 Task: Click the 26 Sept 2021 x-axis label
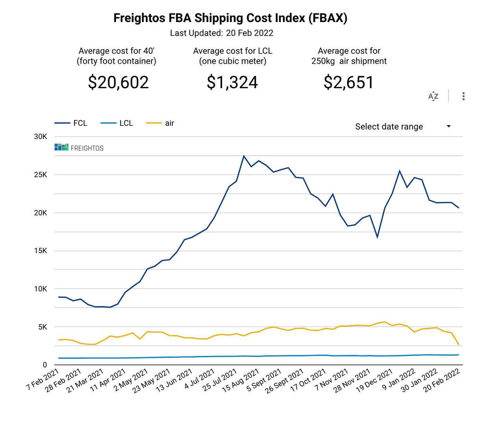(284, 381)
